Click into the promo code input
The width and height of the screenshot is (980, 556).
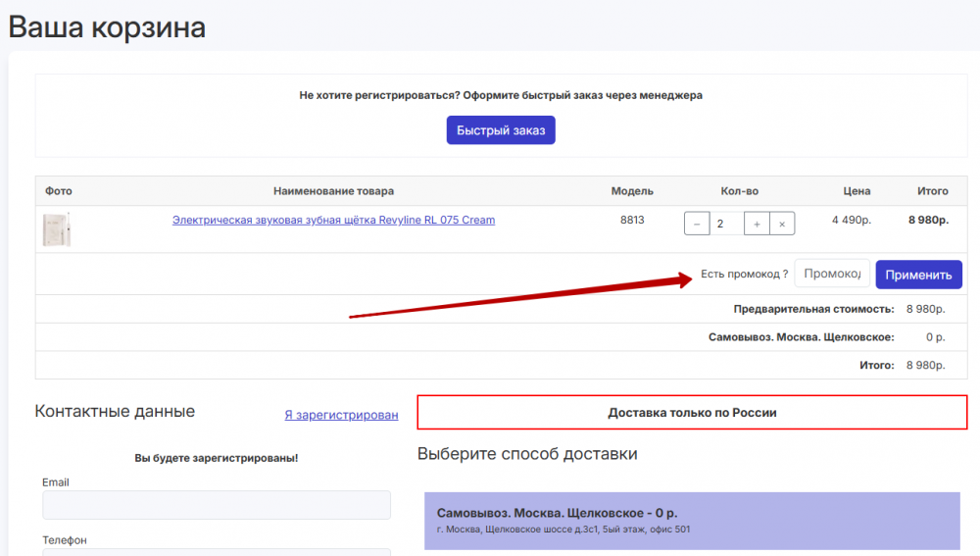(831, 274)
